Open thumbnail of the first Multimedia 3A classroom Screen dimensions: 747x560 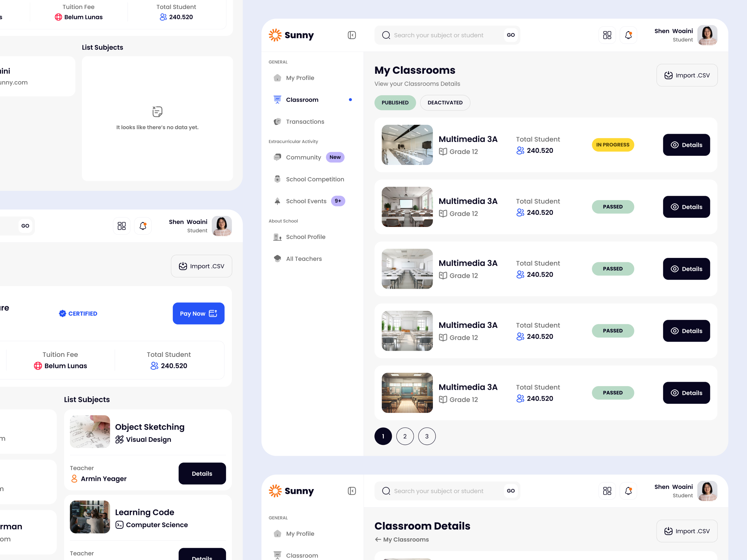(407, 145)
